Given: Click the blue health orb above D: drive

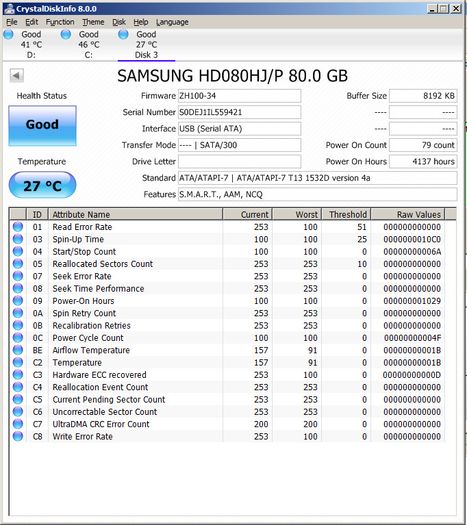Looking at the screenshot, I should click(8, 34).
